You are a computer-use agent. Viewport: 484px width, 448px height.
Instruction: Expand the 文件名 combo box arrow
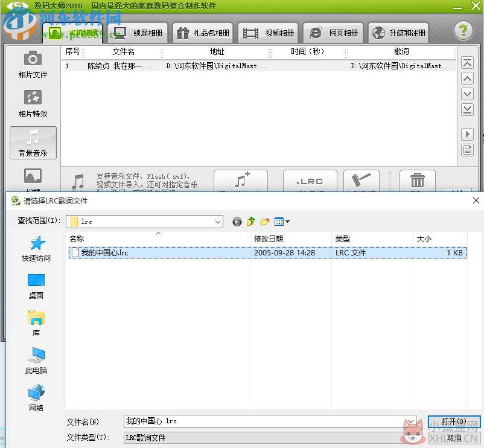411,421
